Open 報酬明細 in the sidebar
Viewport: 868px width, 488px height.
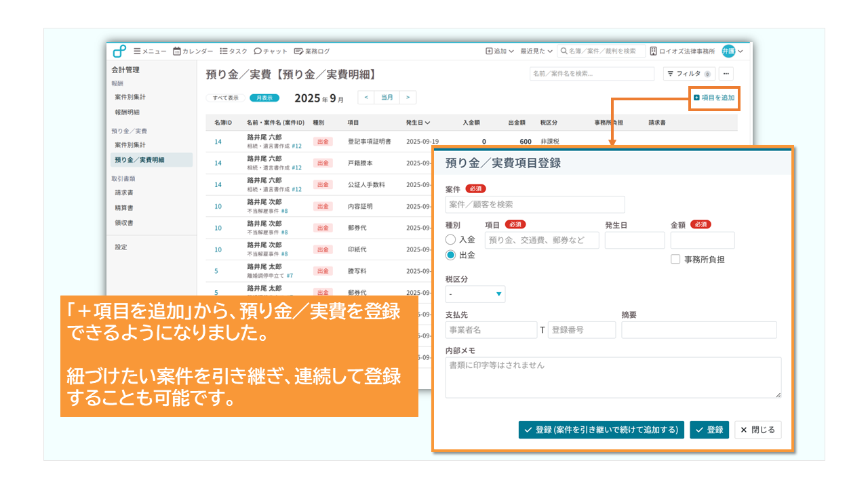127,113
